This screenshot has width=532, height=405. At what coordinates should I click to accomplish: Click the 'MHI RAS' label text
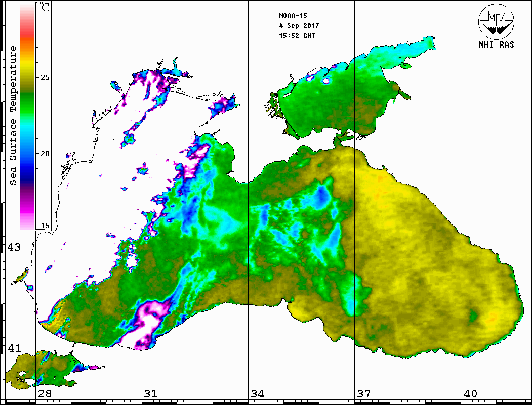(x=496, y=44)
